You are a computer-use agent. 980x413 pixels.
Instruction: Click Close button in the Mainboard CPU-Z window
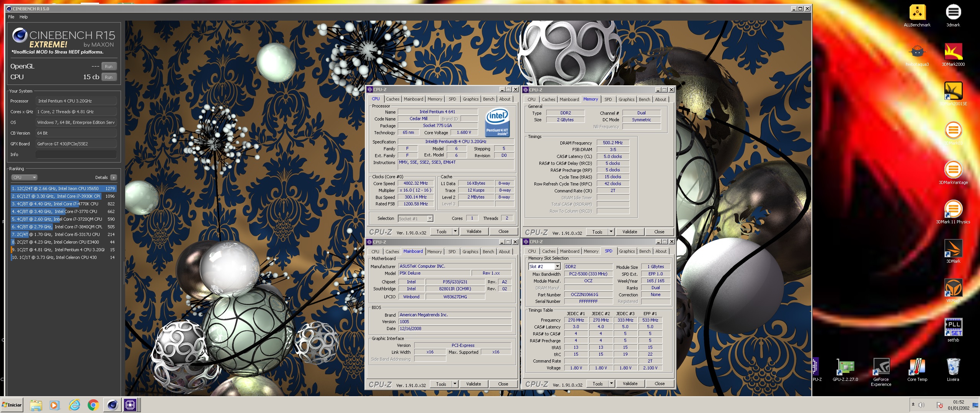click(503, 384)
